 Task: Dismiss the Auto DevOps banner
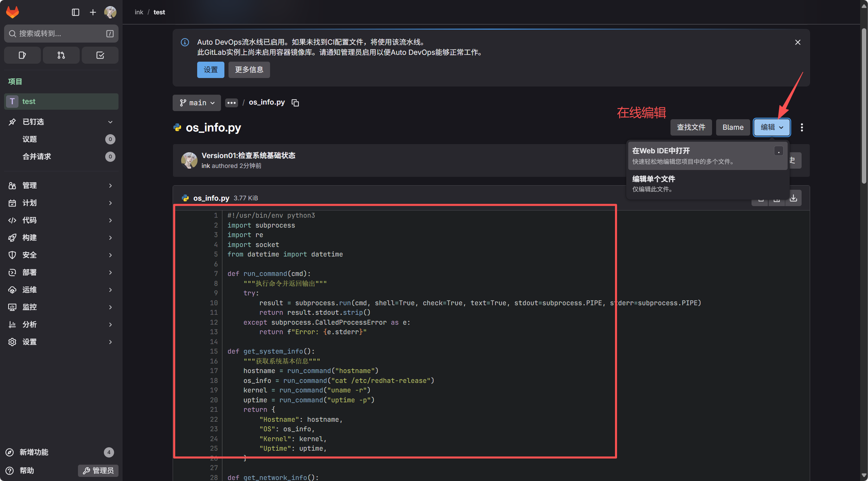(x=798, y=42)
